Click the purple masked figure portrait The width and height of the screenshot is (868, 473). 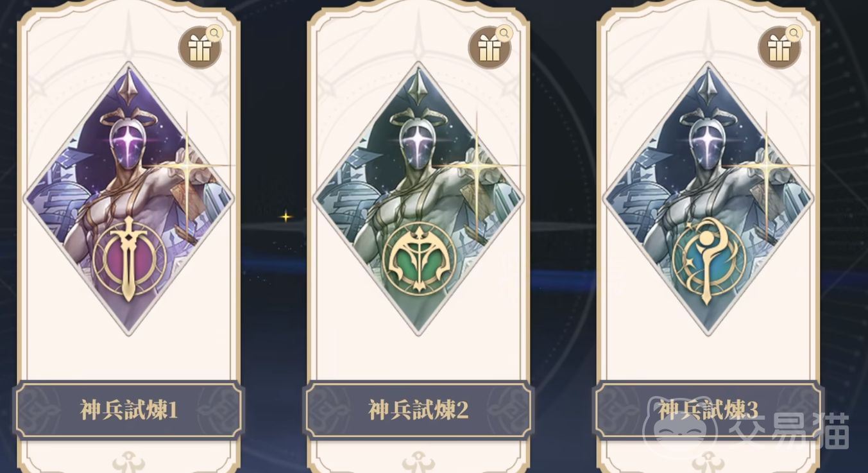[129, 199]
